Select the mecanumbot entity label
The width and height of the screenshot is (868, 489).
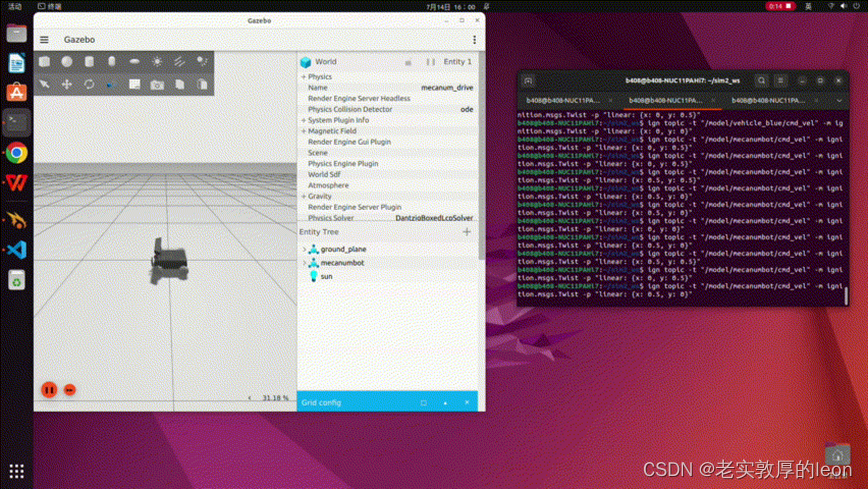coord(342,263)
